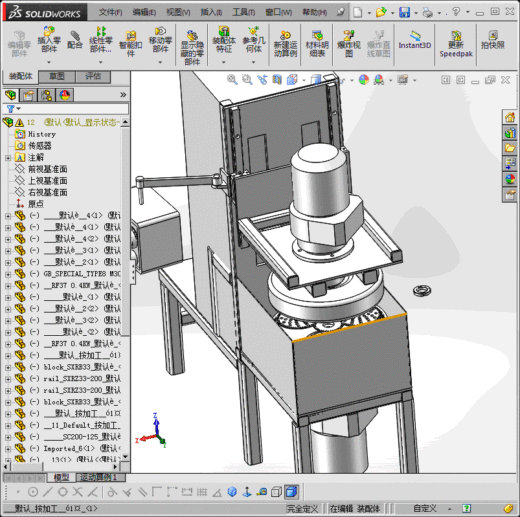The width and height of the screenshot is (520, 517).
Task: Open Bill of Materials (材料明细表) tool
Action: pyautogui.click(x=317, y=44)
